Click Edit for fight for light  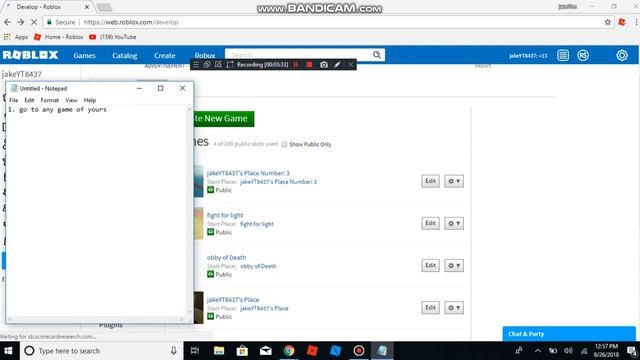pos(431,223)
